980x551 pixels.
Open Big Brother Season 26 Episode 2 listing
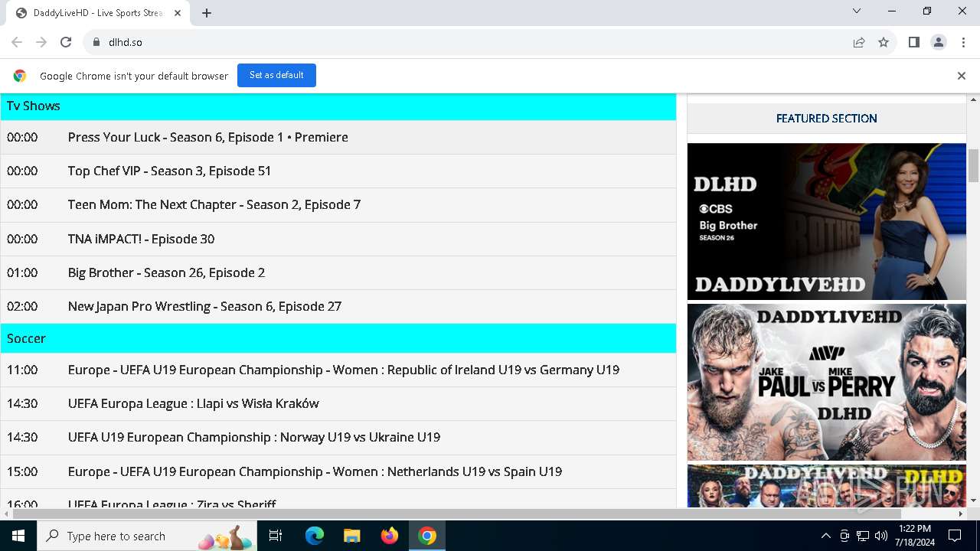tap(166, 272)
